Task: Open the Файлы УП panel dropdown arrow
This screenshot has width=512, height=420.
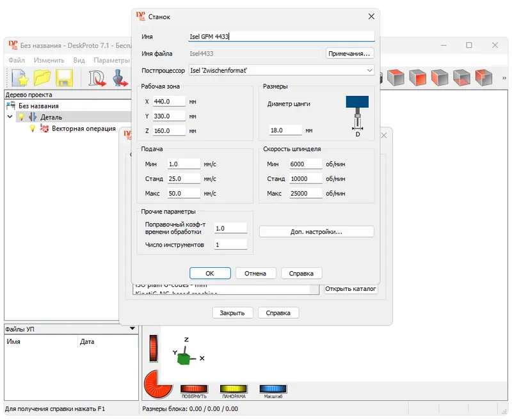Action: 132,329
